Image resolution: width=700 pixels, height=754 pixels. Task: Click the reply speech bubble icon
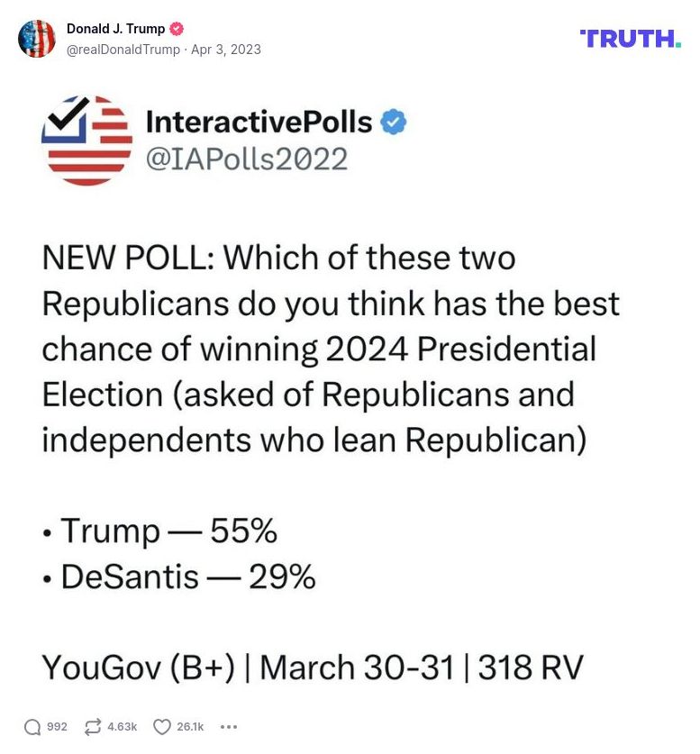click(32, 727)
